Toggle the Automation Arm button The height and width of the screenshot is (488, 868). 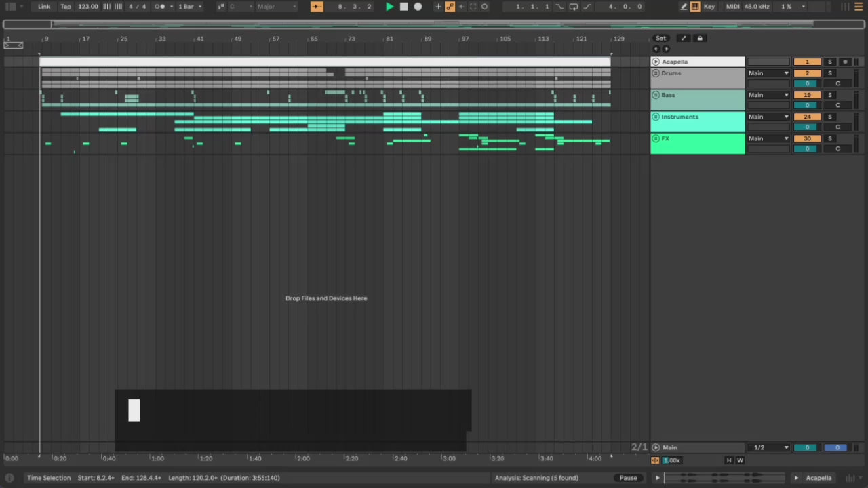450,7
